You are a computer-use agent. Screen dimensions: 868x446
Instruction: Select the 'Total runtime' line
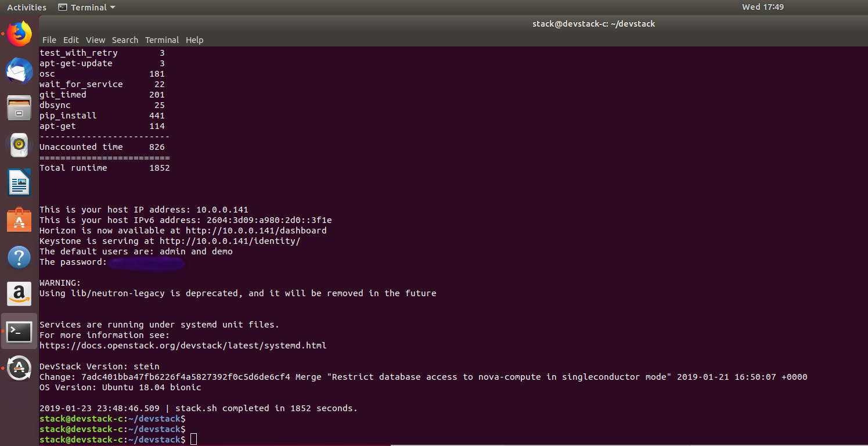105,168
